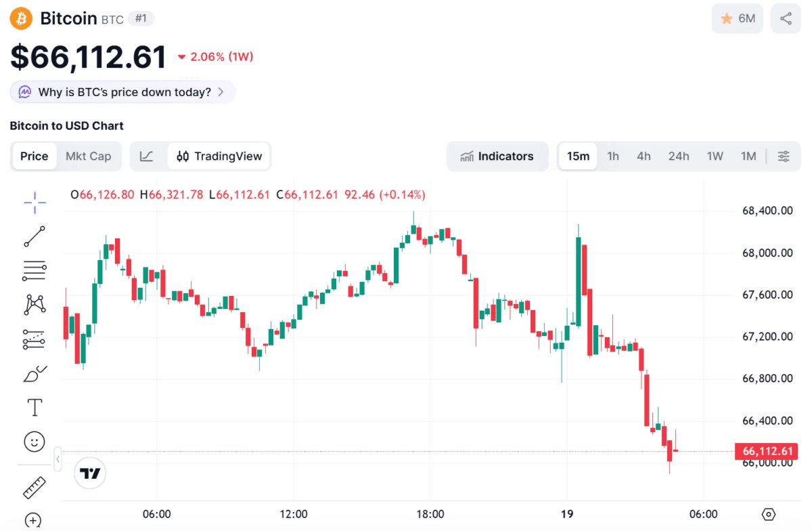Switch to the Price view

(34, 156)
